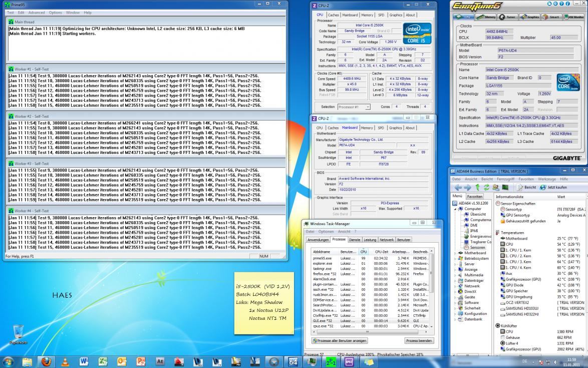Click AIDA64 refresh toolbar icon

click(486, 188)
